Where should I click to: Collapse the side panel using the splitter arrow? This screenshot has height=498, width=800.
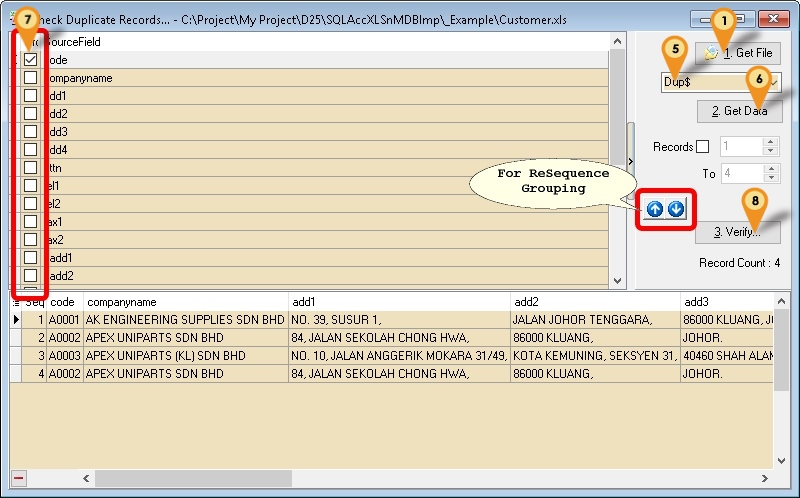631,162
